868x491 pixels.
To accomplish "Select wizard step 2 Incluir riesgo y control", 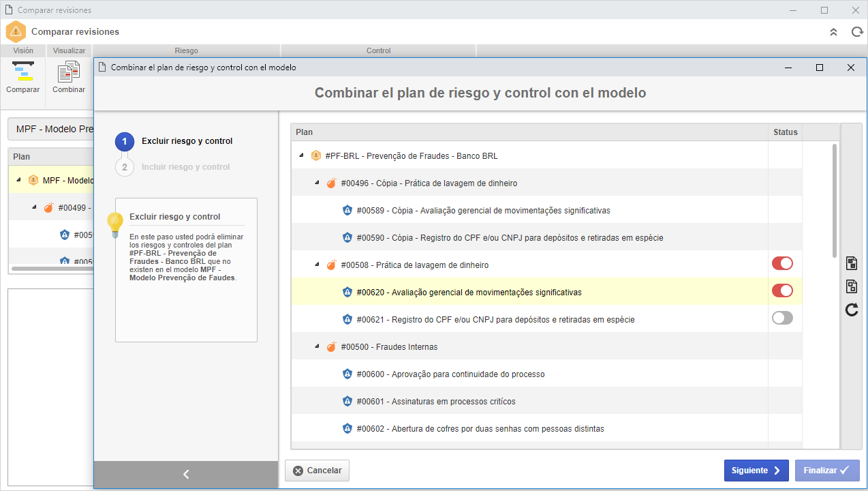I will tap(173, 167).
